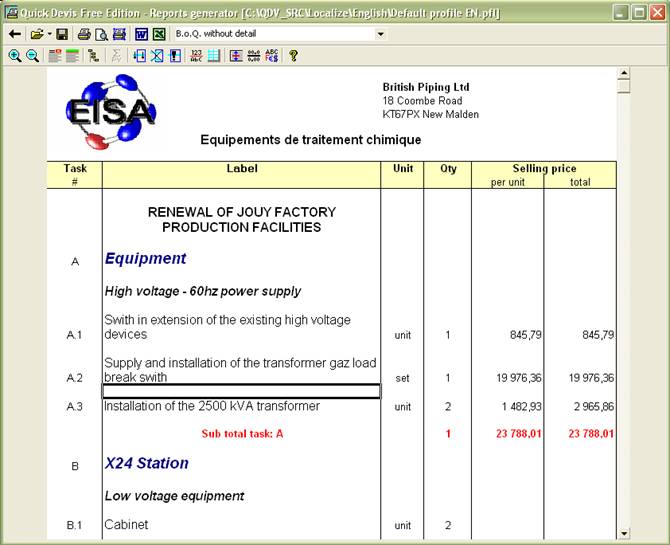Click the Supply and installation of transformer label
The image size is (670, 545).
pyautogui.click(x=240, y=370)
